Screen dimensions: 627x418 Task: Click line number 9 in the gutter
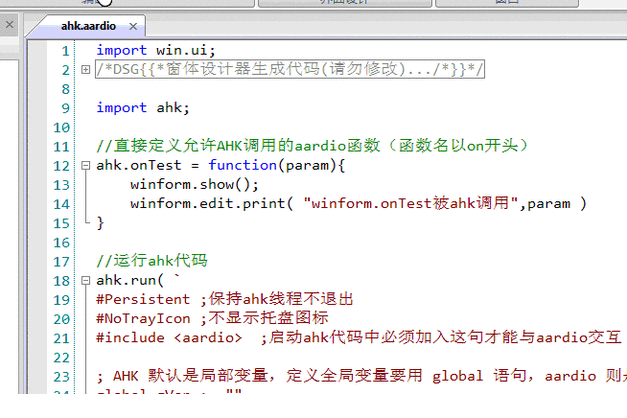[x=66, y=108]
